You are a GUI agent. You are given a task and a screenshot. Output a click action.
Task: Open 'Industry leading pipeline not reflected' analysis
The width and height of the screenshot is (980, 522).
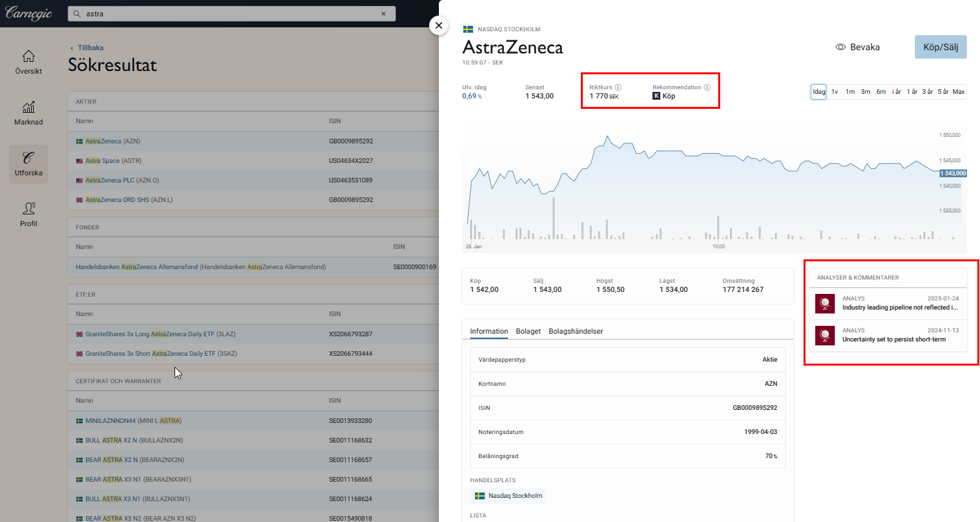901,308
